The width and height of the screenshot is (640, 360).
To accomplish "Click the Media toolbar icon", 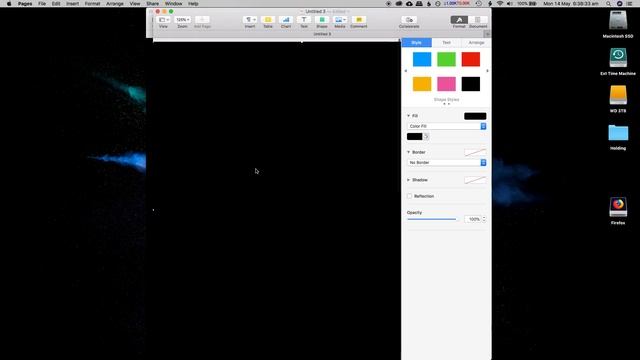I will click(x=340, y=20).
